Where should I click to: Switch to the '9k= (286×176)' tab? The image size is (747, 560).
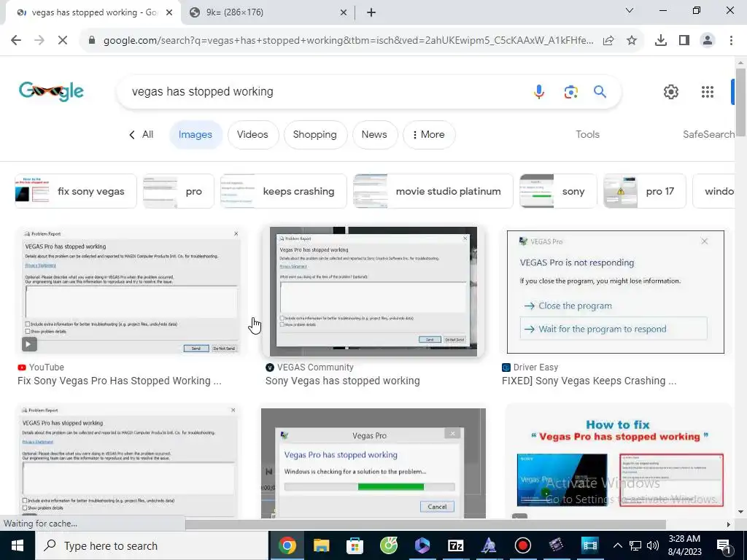[x=268, y=12]
